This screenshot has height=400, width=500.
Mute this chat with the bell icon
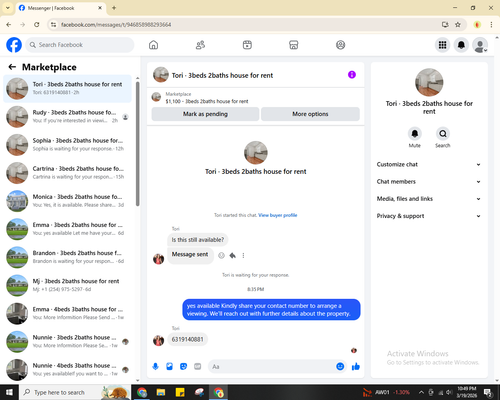tap(415, 134)
